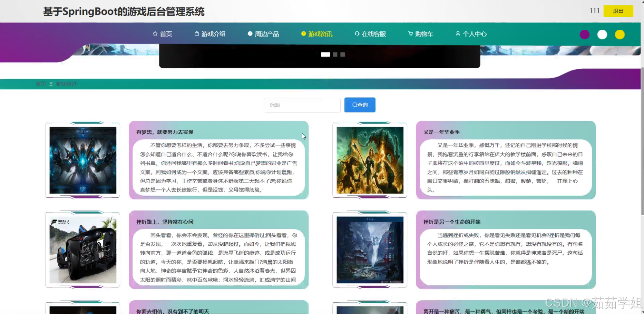Click the username 111 in header
Viewport: 644px width, 314px height.
coord(594,11)
